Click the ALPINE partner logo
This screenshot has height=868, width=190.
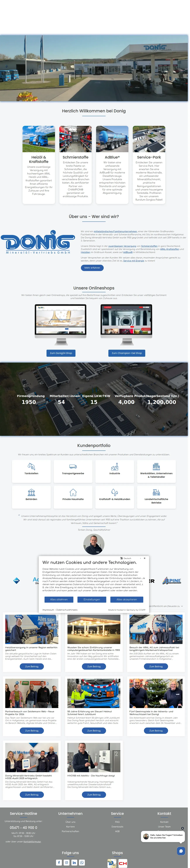coord(172,581)
